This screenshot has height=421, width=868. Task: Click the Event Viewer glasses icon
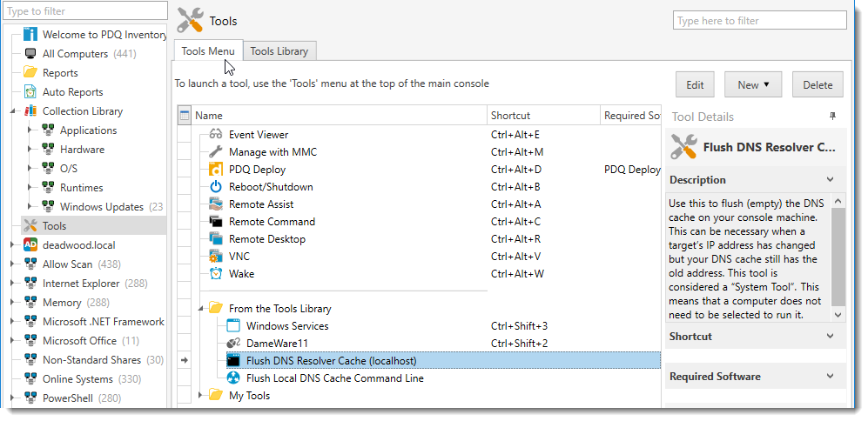[x=216, y=135]
